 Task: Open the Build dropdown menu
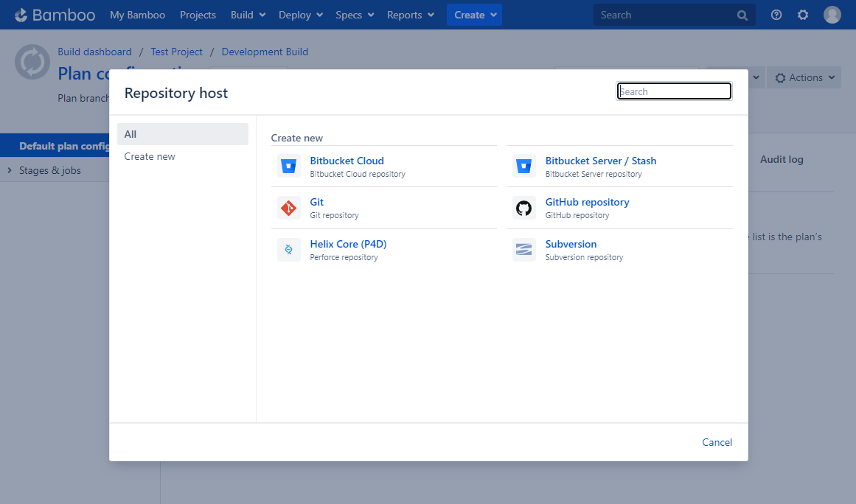pos(248,15)
